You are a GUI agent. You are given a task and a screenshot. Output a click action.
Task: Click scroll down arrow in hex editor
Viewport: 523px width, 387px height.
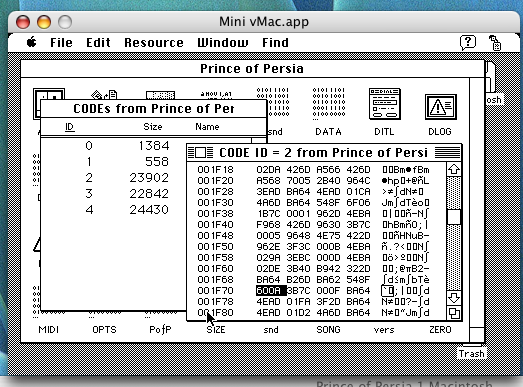click(x=454, y=298)
